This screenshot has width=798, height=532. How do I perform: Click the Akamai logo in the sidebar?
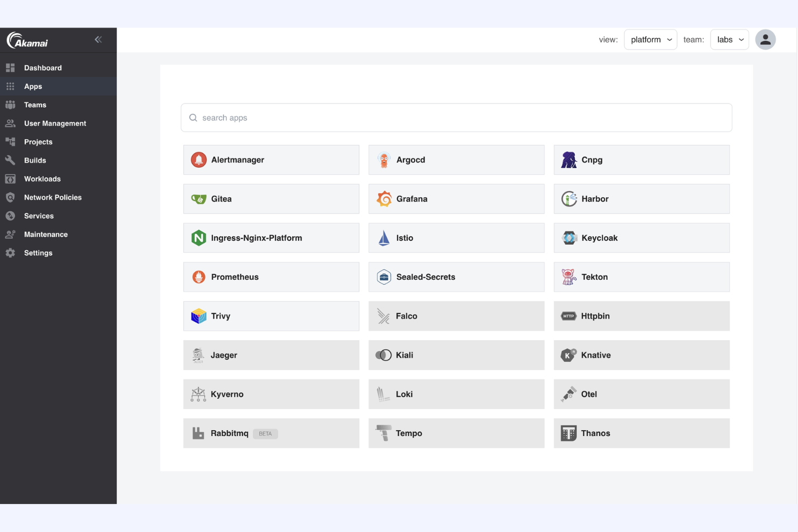(x=28, y=40)
